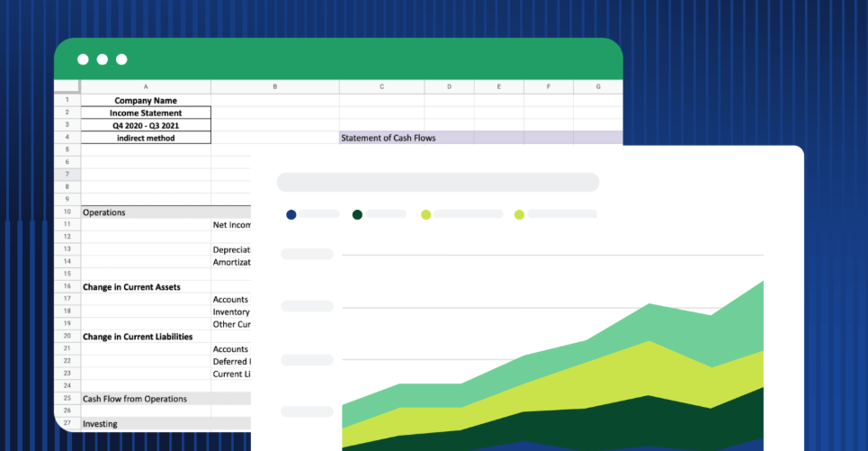Click the Company Name cell
Screen dimensions: 868x451
coord(146,101)
